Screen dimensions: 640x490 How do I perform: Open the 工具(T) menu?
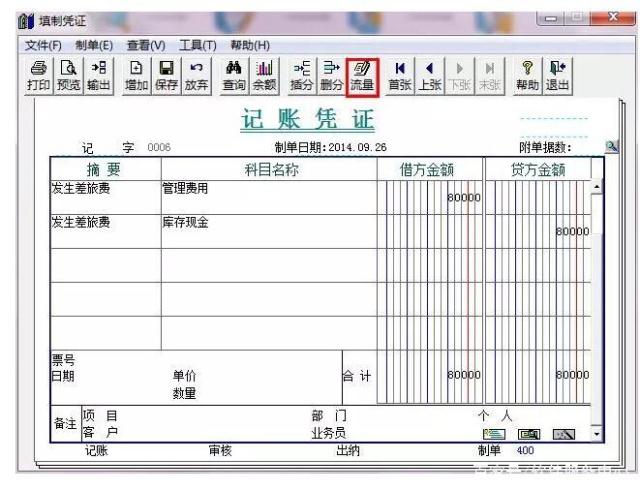tap(198, 45)
